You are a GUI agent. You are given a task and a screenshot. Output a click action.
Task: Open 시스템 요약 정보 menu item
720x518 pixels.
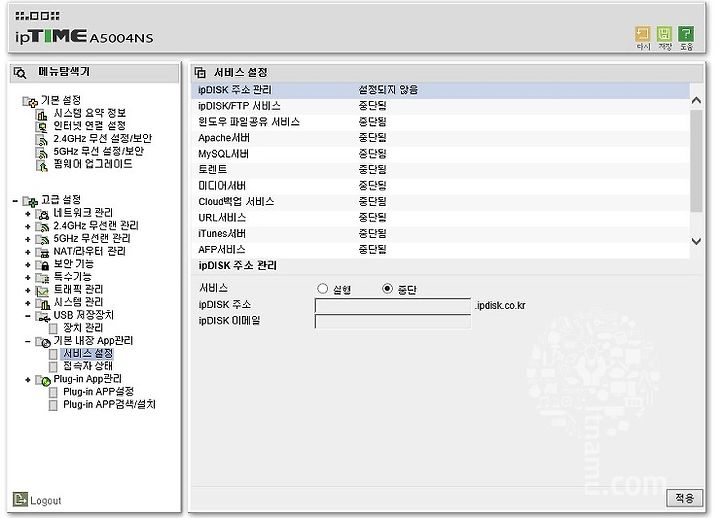[90, 113]
